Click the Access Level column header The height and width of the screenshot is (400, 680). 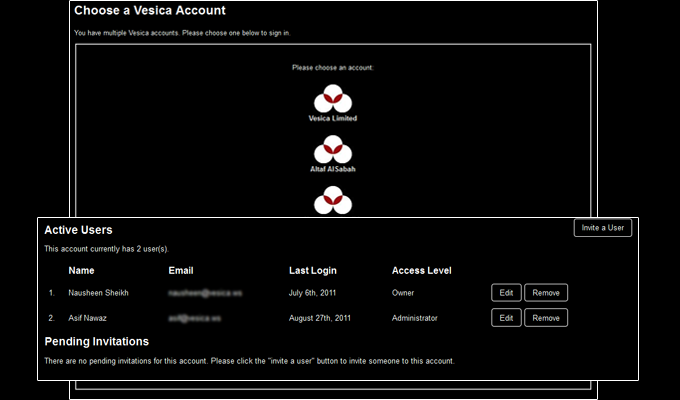[422, 270]
